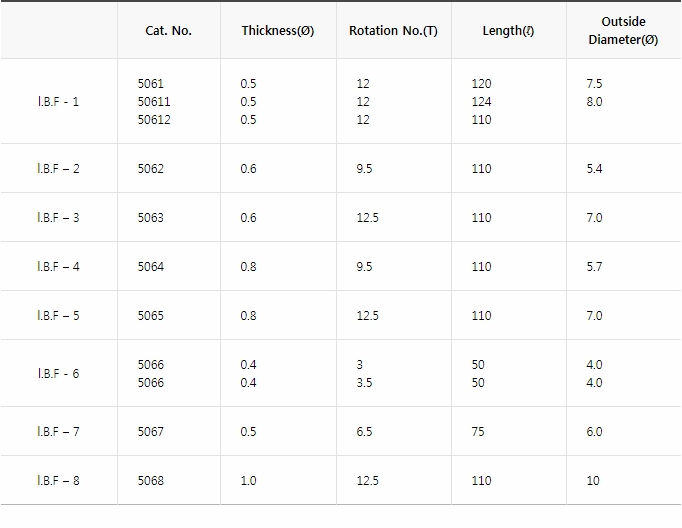Select the thickness value 1.0
Screen dimensions: 682x528
click(248, 481)
